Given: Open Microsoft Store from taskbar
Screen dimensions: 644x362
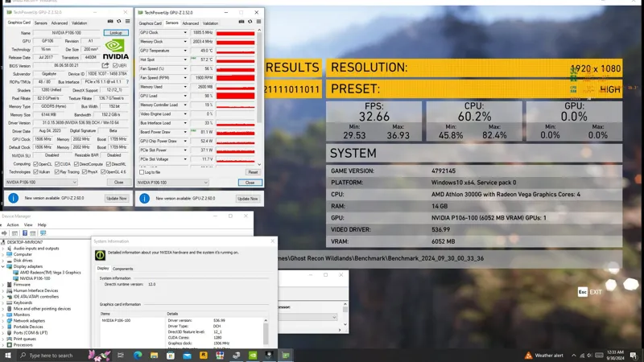Looking at the screenshot, I should click(x=171, y=356).
